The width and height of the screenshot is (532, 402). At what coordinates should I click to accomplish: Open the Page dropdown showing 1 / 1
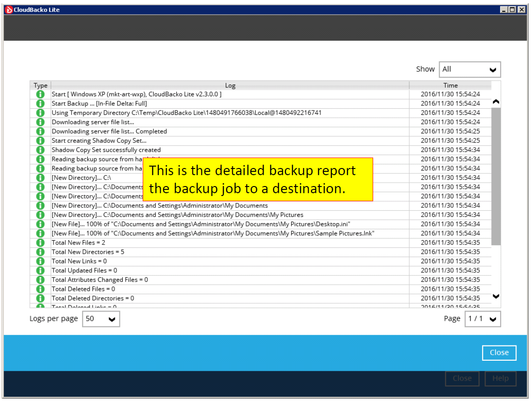(x=483, y=319)
